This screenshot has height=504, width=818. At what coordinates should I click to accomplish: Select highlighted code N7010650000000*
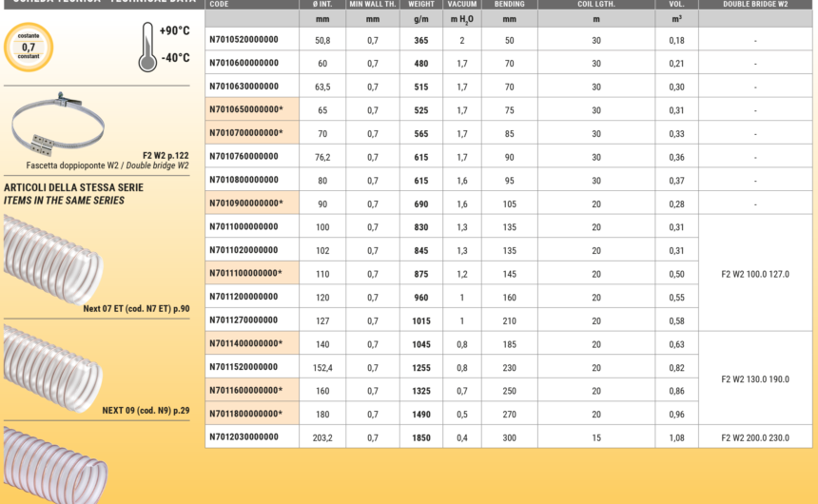click(x=246, y=110)
